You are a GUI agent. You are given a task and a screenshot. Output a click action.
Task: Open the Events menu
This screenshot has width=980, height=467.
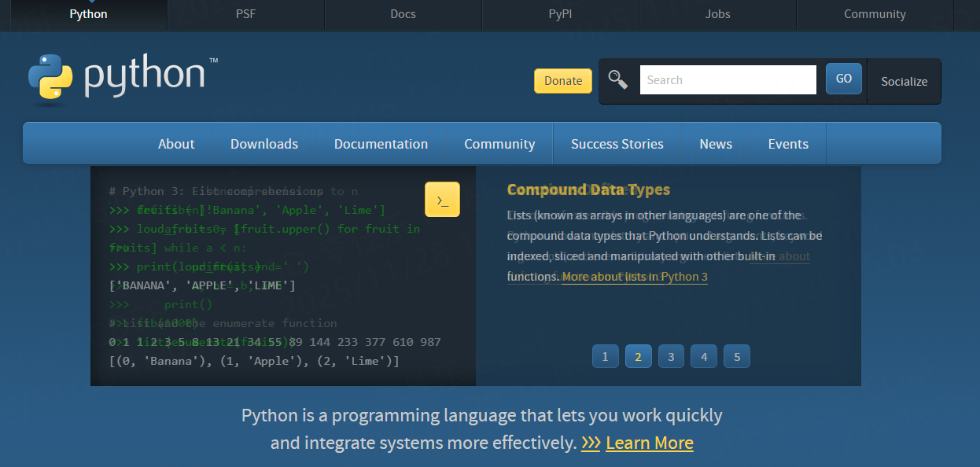point(788,143)
